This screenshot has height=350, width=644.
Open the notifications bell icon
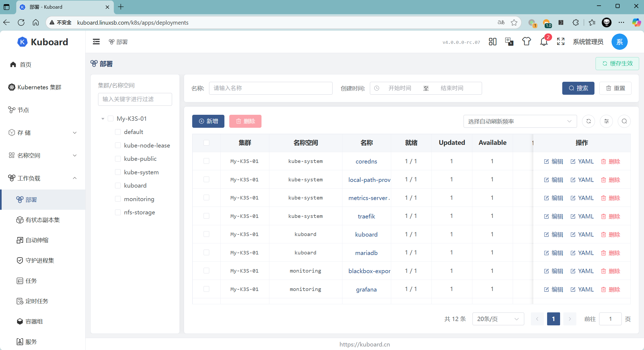(x=544, y=42)
